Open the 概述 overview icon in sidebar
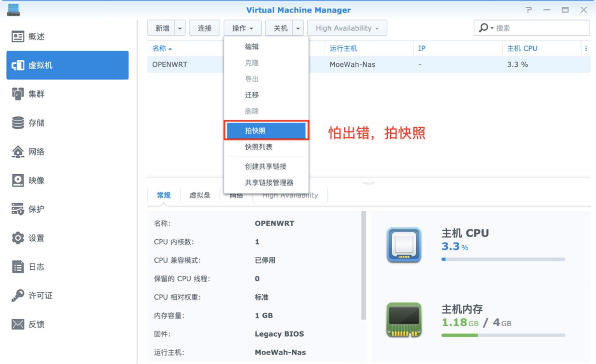This screenshot has width=596, height=364. pos(18,36)
